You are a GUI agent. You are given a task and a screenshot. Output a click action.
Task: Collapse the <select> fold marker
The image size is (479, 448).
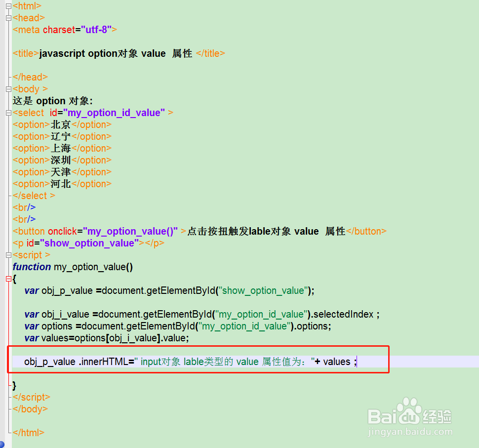(8, 113)
